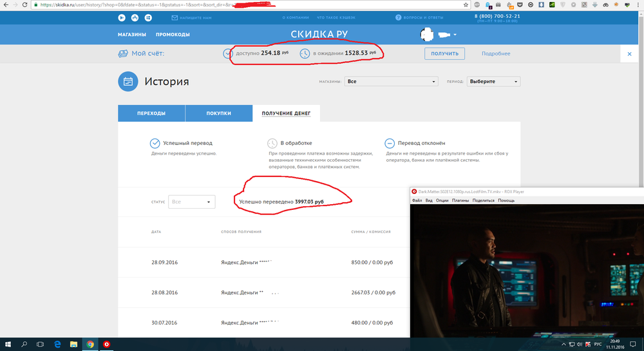Click the question mark FAQ icon

pyautogui.click(x=398, y=17)
